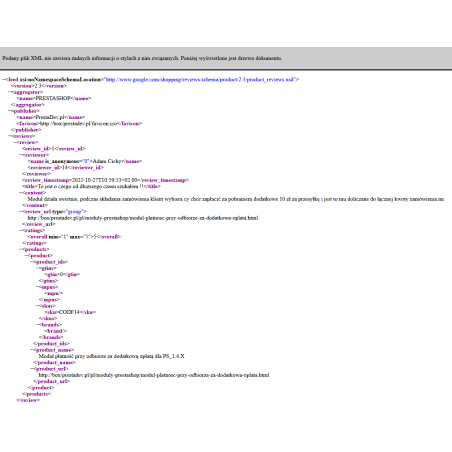
Task: Collapse the product_ids node
Action: pos(32,262)
